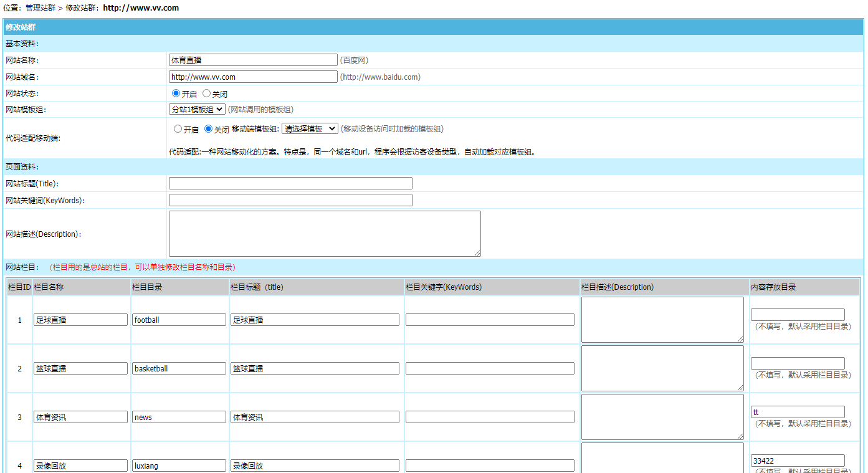Click the empty 网站标题(Title) input field

click(x=290, y=183)
